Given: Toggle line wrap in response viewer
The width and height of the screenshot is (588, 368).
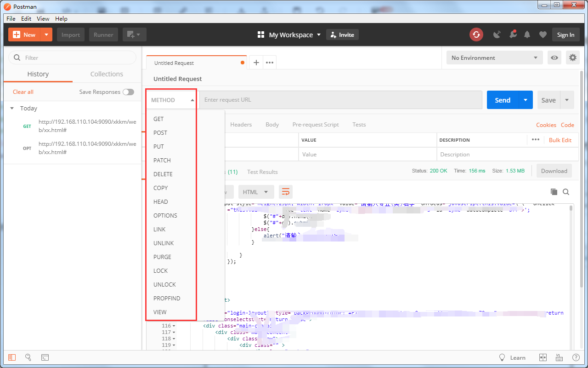Looking at the screenshot, I should click(x=286, y=192).
